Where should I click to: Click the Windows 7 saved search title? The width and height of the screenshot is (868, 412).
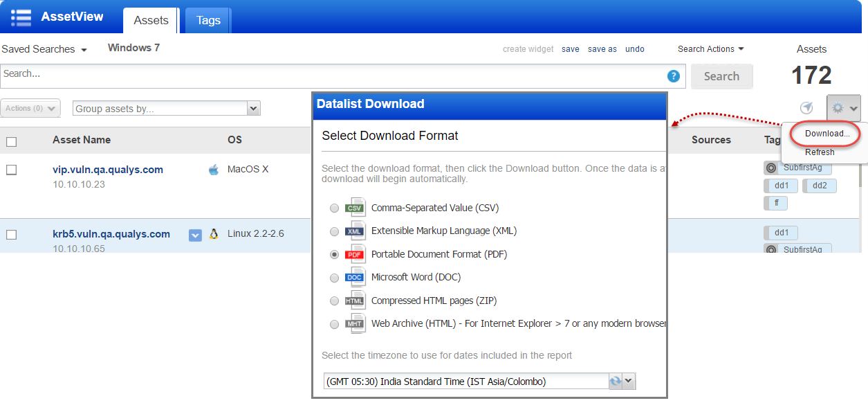134,48
